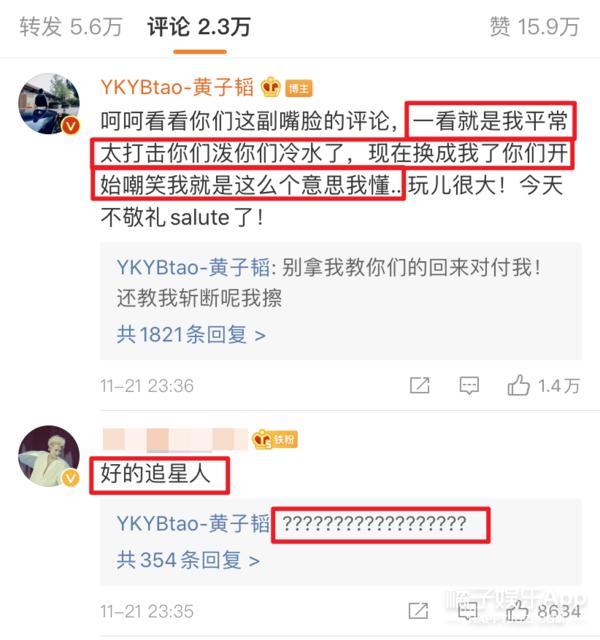Expand 共1821条回复 replies
Image resolution: width=600 pixels, height=640 pixels.
[191, 335]
